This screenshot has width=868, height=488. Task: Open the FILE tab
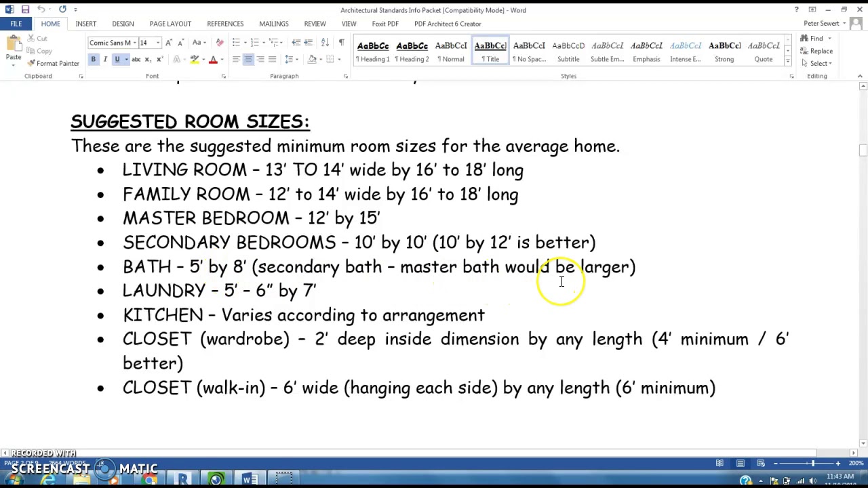16,24
